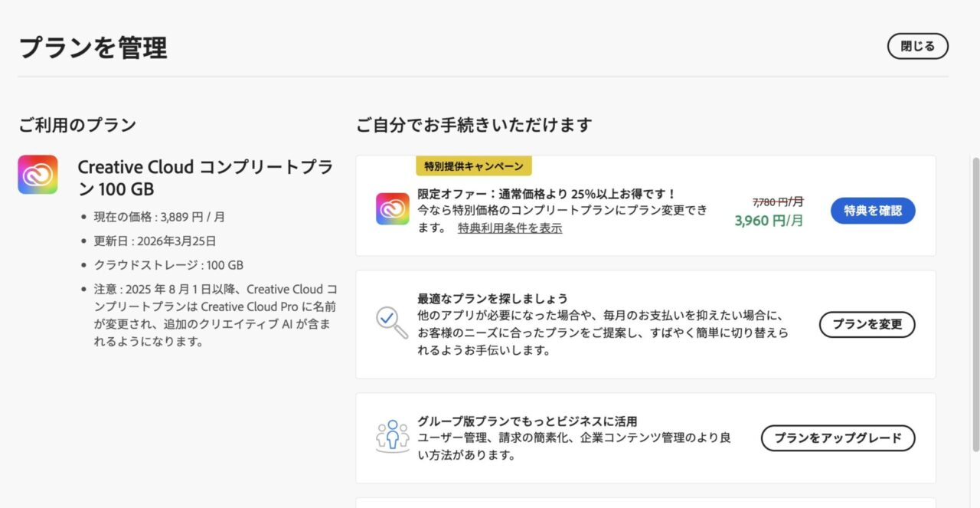Viewport: 980px width, 508px height.
Task: Click the Creative Cloud logo beside current plan name
Action: [38, 175]
